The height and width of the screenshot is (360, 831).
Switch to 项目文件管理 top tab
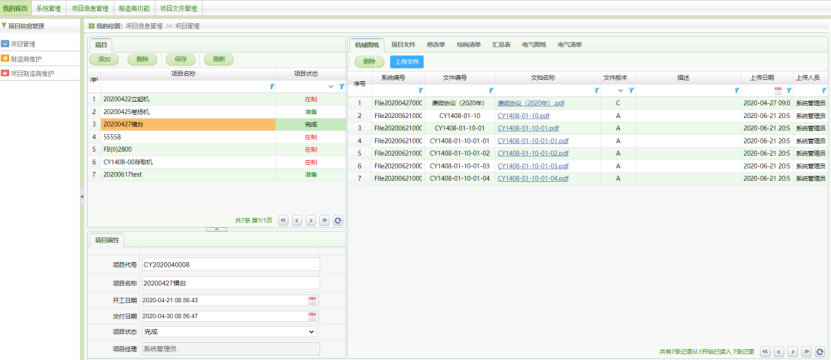[179, 8]
